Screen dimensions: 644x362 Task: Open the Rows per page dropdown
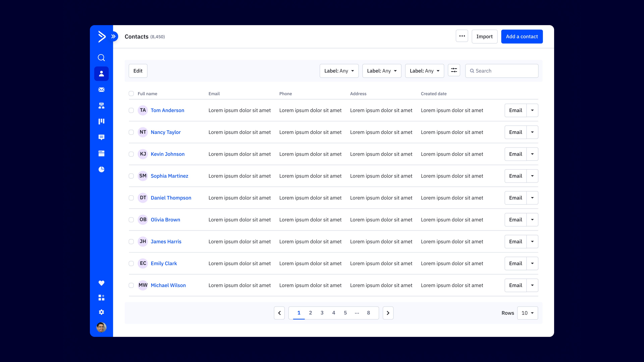click(527, 313)
